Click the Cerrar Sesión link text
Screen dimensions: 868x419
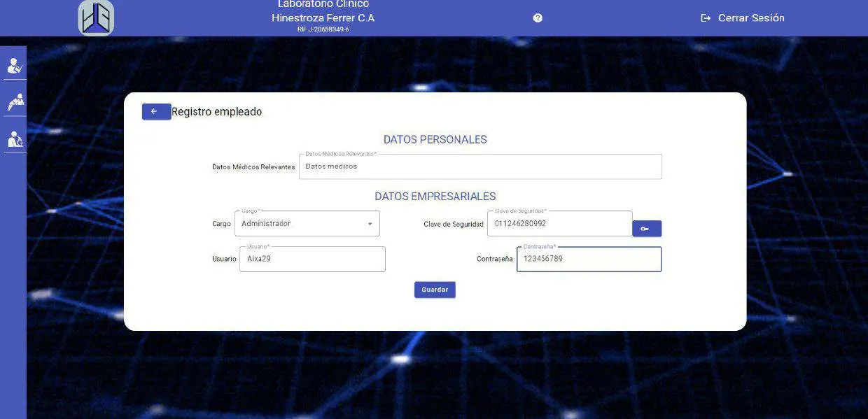tap(751, 18)
